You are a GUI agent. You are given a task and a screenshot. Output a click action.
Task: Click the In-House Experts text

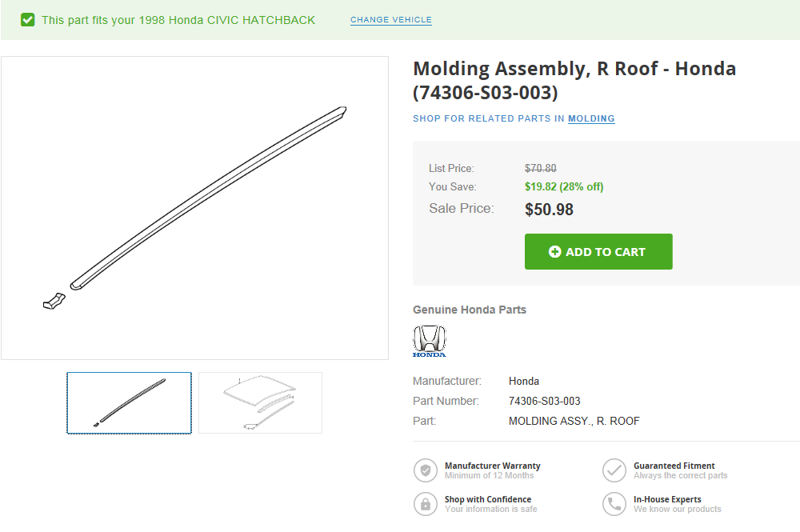point(667,499)
